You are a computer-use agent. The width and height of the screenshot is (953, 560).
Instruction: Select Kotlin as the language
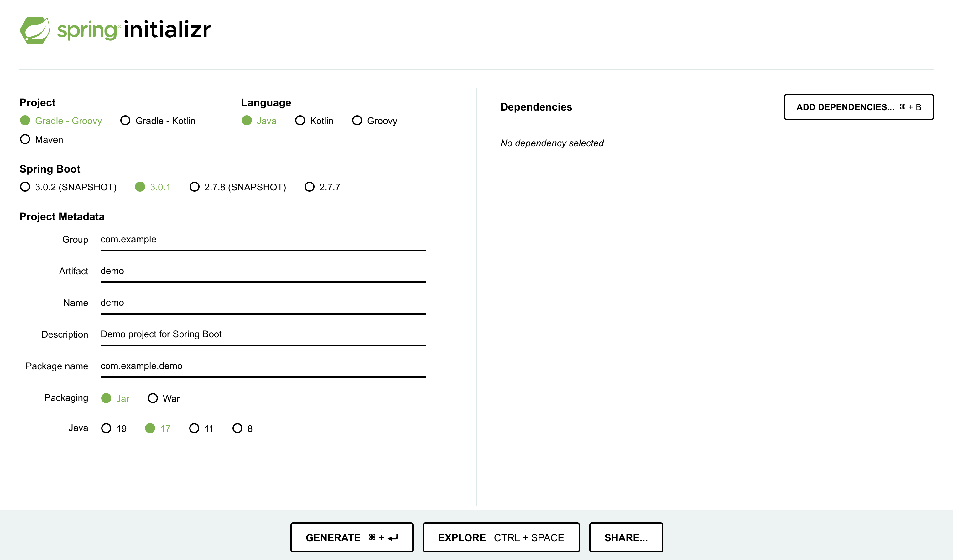(300, 121)
